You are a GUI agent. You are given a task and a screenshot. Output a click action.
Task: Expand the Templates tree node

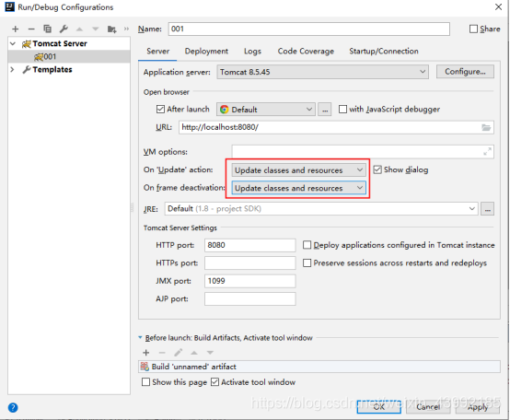[12, 70]
